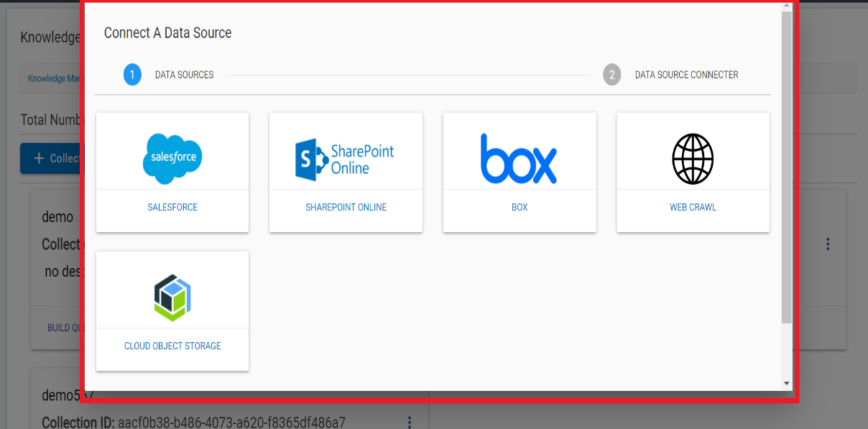This screenshot has width=868, height=429.
Task: Click the BOX label link
Action: [x=520, y=207]
